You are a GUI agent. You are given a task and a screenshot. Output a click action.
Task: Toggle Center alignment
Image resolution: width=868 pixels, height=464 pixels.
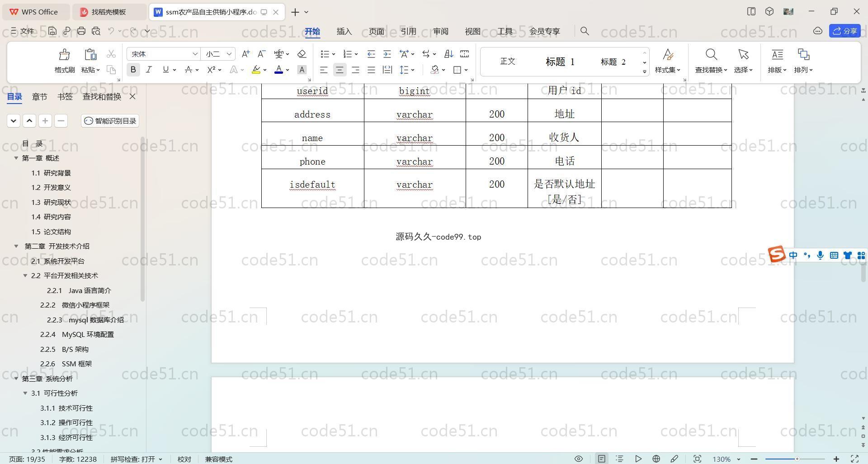coord(340,70)
